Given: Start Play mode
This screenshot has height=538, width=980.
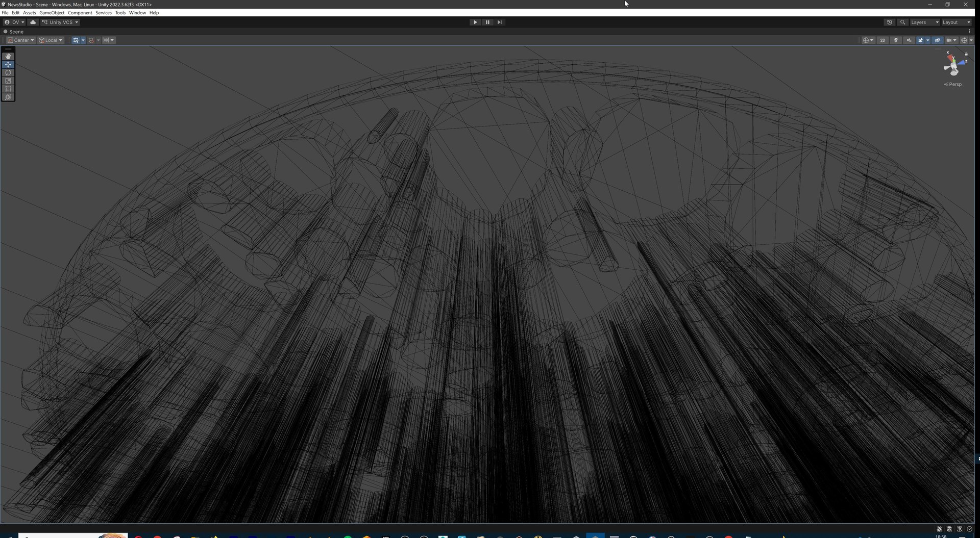Looking at the screenshot, I should click(475, 22).
